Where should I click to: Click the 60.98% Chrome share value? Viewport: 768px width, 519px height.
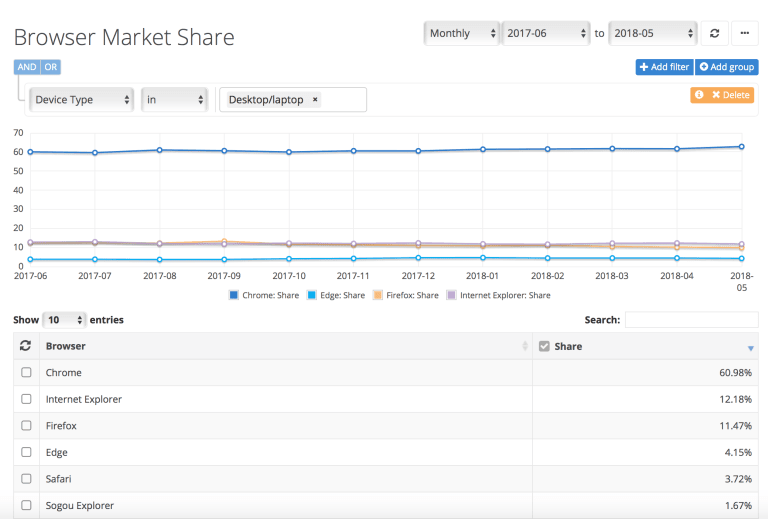pos(735,373)
